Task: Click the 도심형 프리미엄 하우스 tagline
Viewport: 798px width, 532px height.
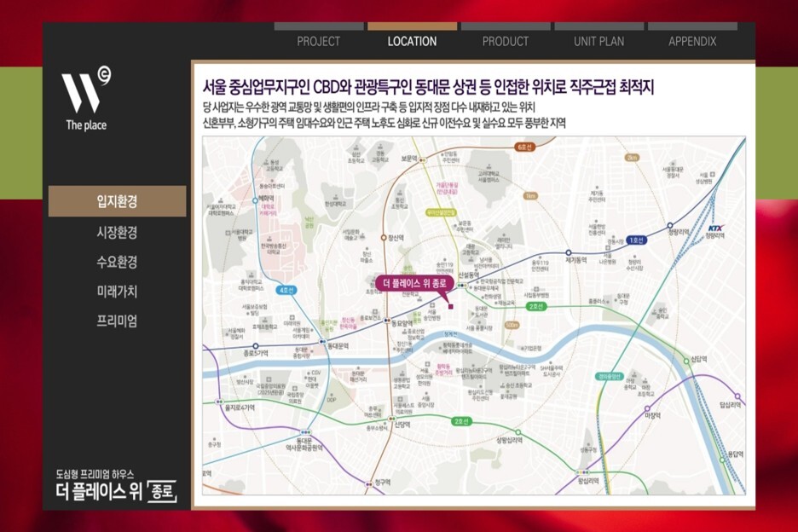Action: pyautogui.click(x=95, y=474)
